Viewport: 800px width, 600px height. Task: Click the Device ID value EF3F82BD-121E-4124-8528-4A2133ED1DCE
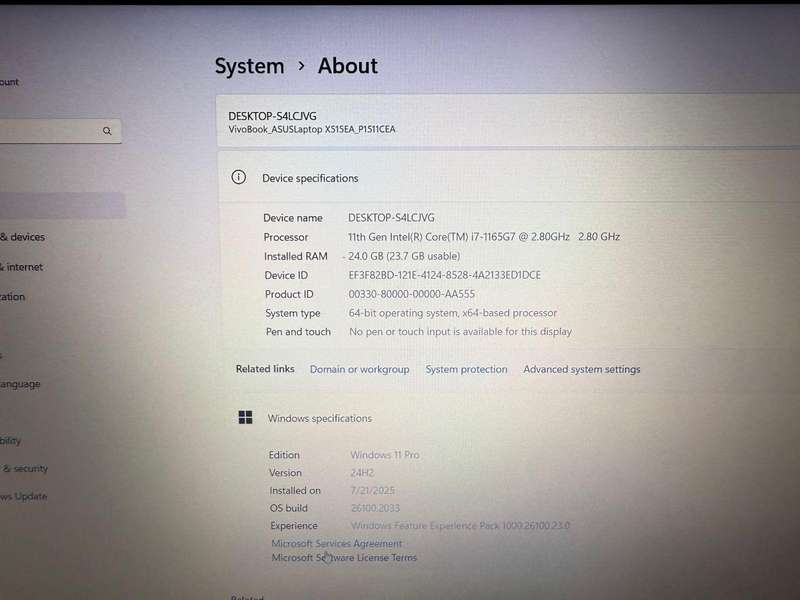pos(444,276)
